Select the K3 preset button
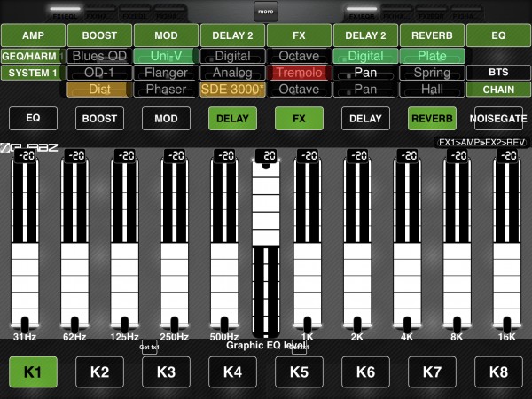The height and width of the screenshot is (399, 532). pos(167,372)
